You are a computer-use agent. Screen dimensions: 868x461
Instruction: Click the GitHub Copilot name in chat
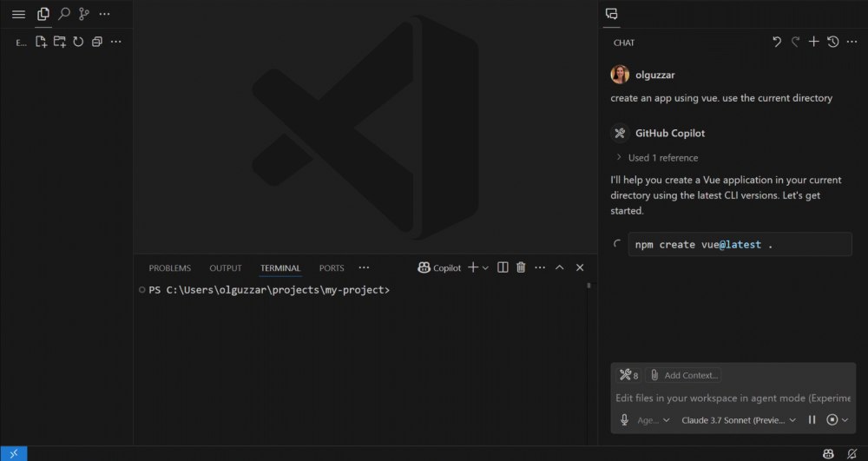coord(670,134)
